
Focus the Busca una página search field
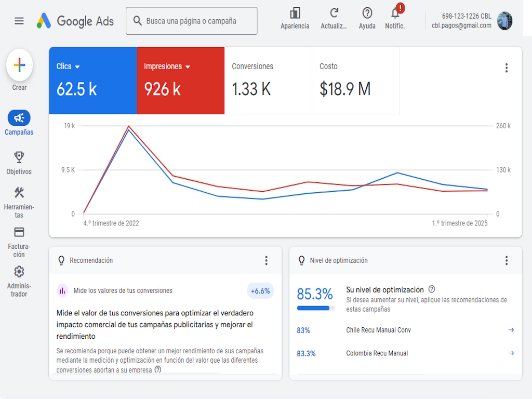click(191, 21)
